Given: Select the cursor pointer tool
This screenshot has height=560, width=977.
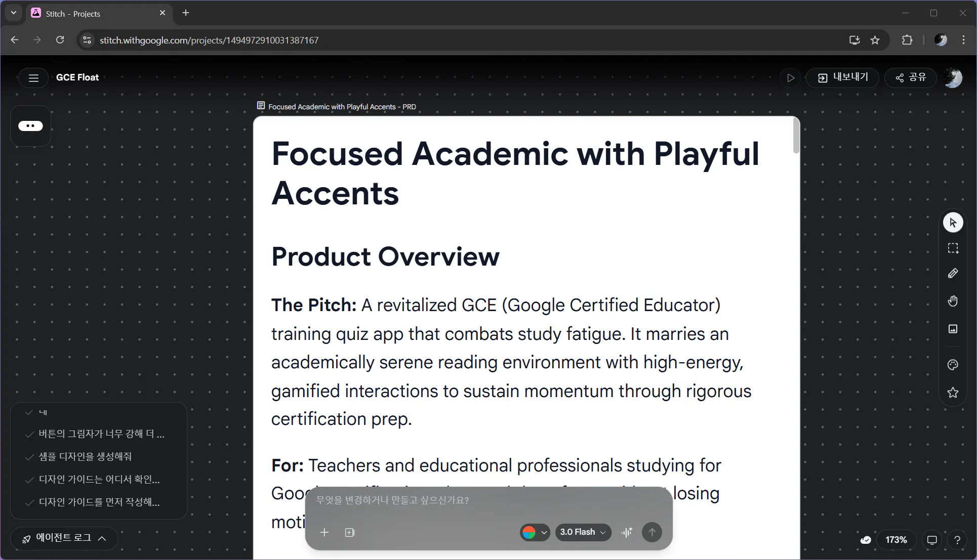Looking at the screenshot, I should (x=953, y=223).
